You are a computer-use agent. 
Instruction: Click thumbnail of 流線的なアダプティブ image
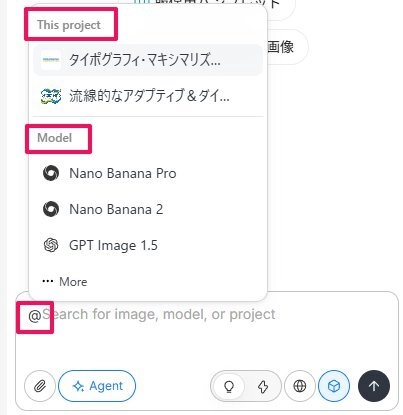(51, 96)
